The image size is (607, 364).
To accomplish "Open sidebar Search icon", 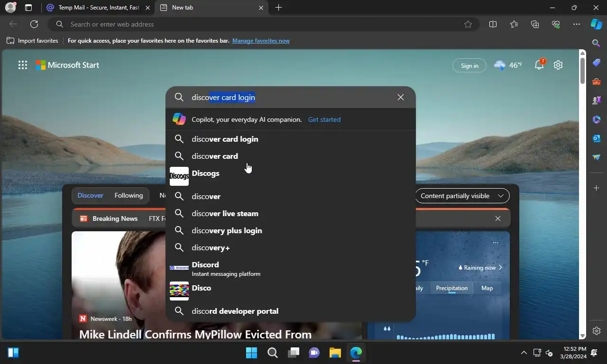I will tap(597, 43).
